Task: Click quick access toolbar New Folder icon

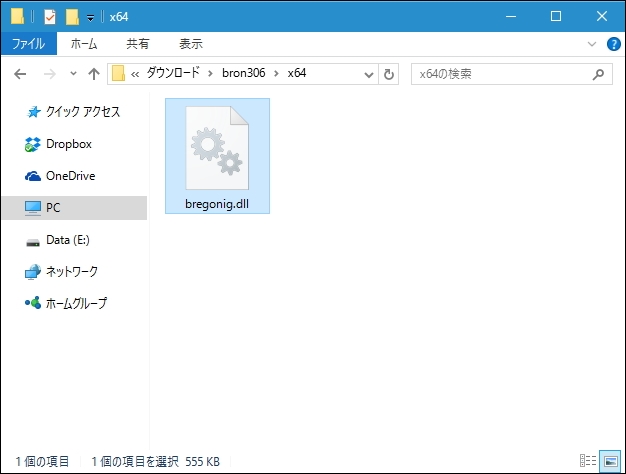Action: point(72,17)
